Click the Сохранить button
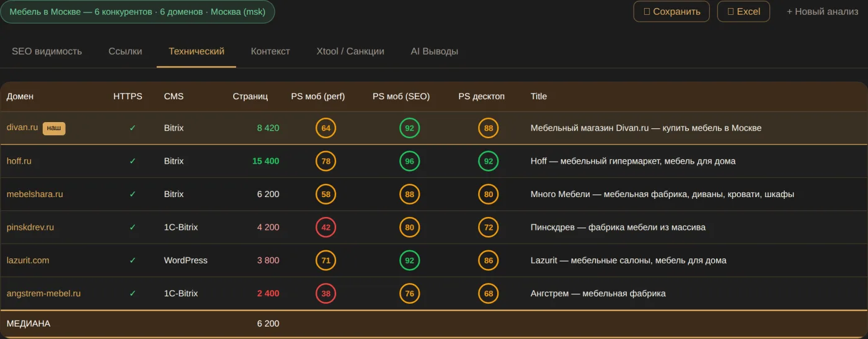This screenshot has height=339, width=868. pyautogui.click(x=671, y=12)
